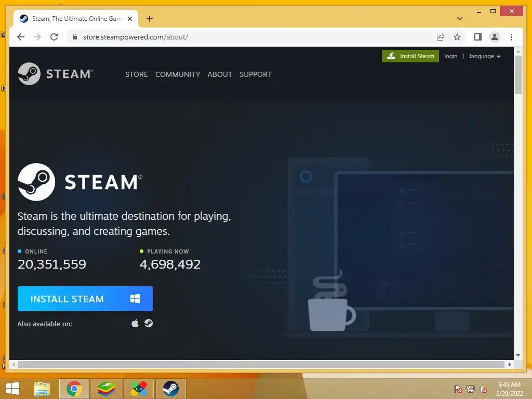Expand the language dropdown

pyautogui.click(x=485, y=56)
